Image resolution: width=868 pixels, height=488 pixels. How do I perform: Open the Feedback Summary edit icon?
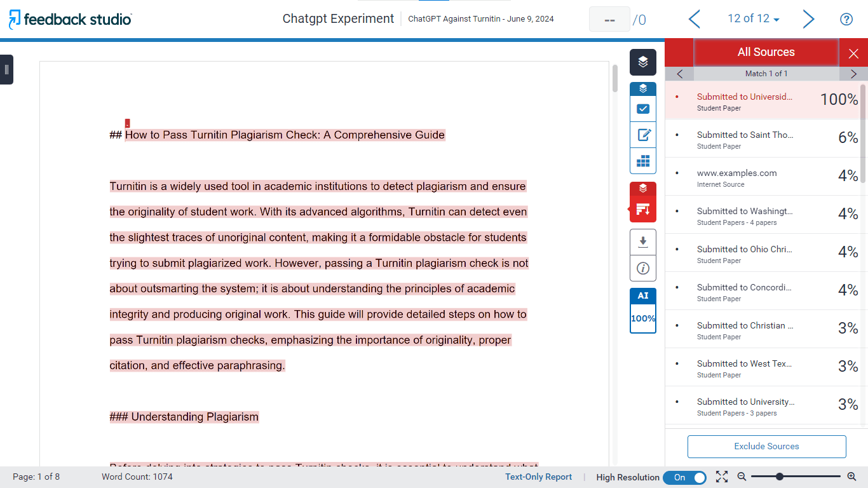(642, 135)
